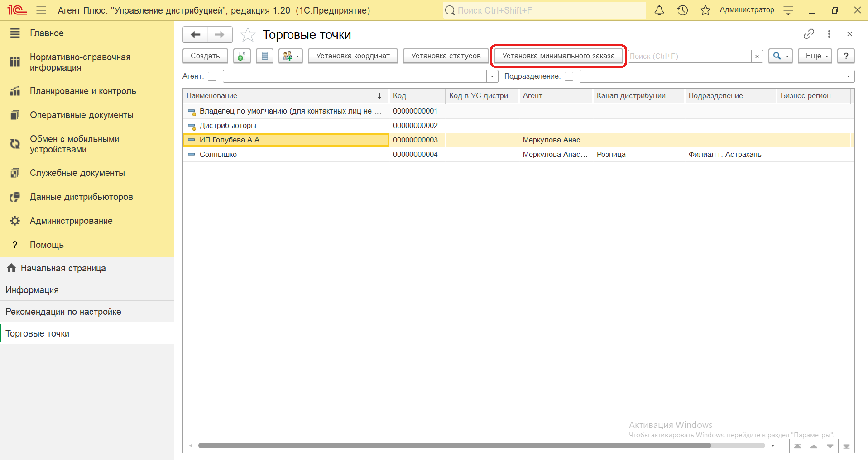Viewport: 868px width, 460px height.
Task: Enable the Агент filter checkbox
Action: tap(212, 76)
